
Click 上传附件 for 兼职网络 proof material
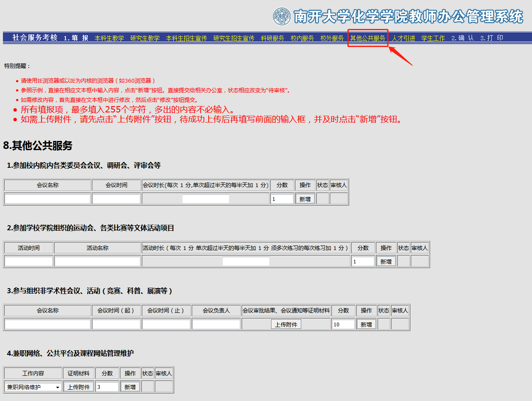tap(78, 387)
